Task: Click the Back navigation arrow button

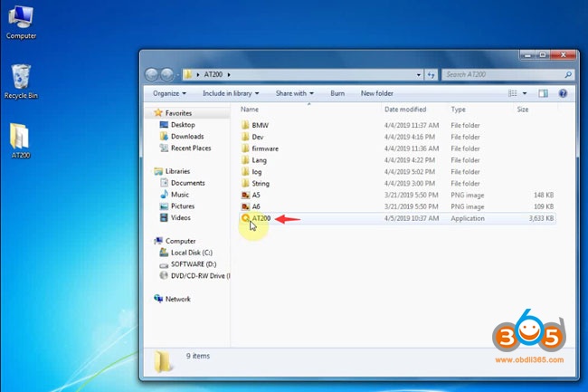Action: coord(153,74)
